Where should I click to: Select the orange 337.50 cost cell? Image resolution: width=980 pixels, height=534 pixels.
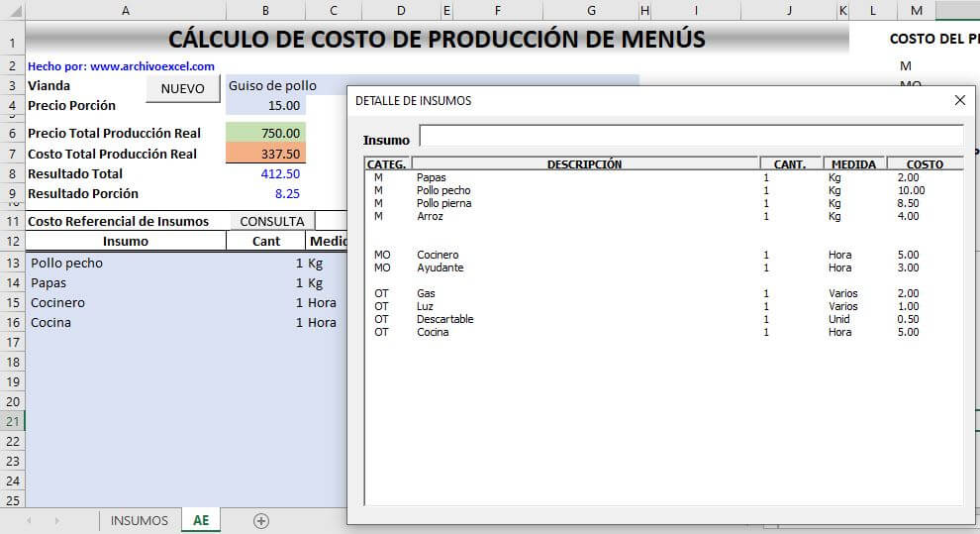pos(265,154)
